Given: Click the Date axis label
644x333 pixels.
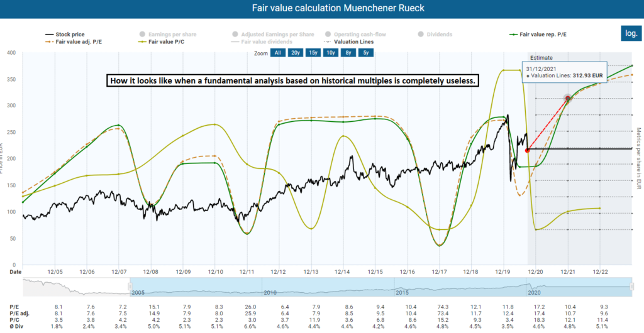Looking at the screenshot, I should pos(15,272).
